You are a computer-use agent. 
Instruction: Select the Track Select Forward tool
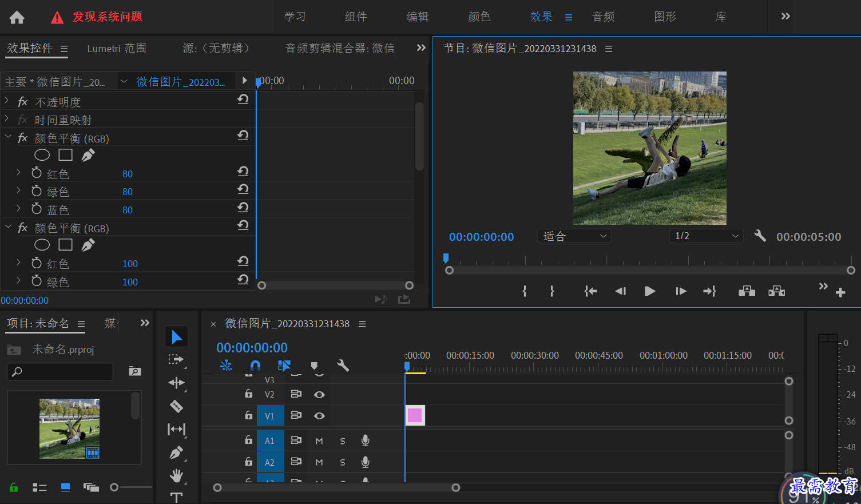176,360
